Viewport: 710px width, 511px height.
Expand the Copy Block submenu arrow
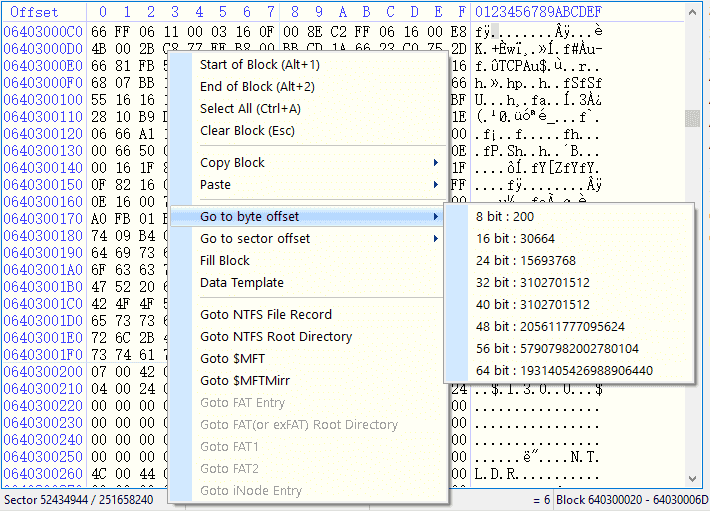click(x=435, y=163)
